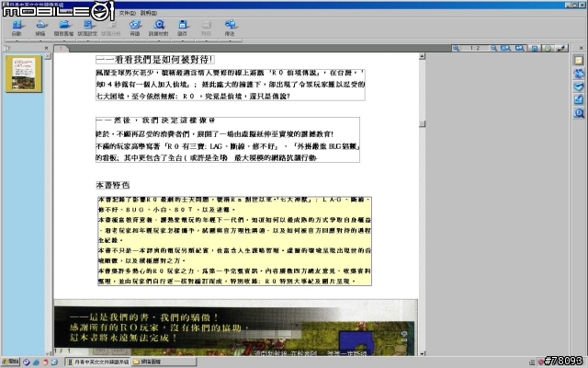Click yellow note icon in right sidebar
Image resolution: width=588 pixels, height=368 pixels.
tap(579, 61)
